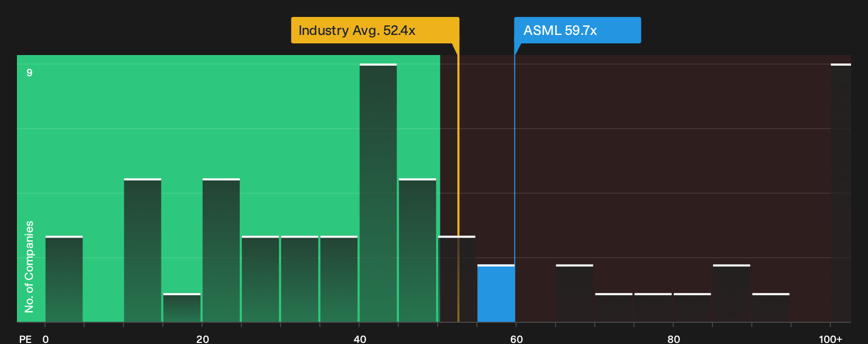This screenshot has width=868, height=344.
Task: Click the x-axis label 40
Action: (x=360, y=339)
